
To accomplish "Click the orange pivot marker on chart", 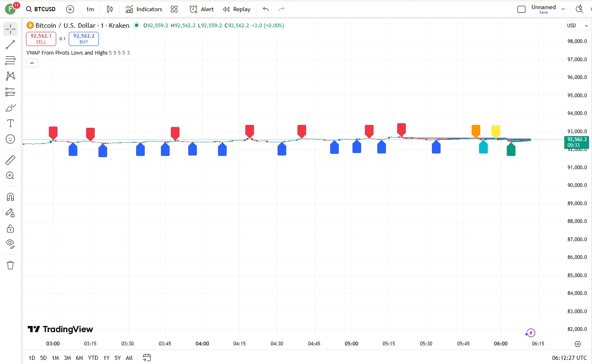I will (476, 131).
